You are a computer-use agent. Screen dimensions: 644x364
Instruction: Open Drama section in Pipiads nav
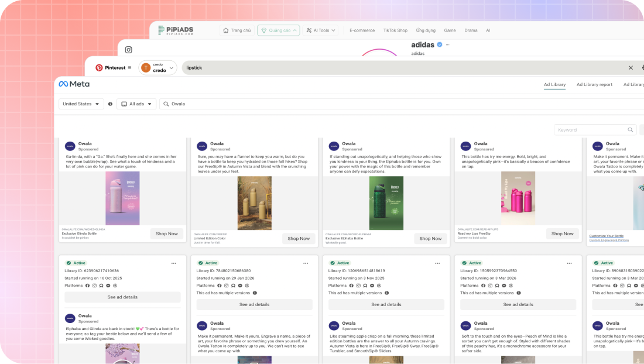(x=471, y=30)
